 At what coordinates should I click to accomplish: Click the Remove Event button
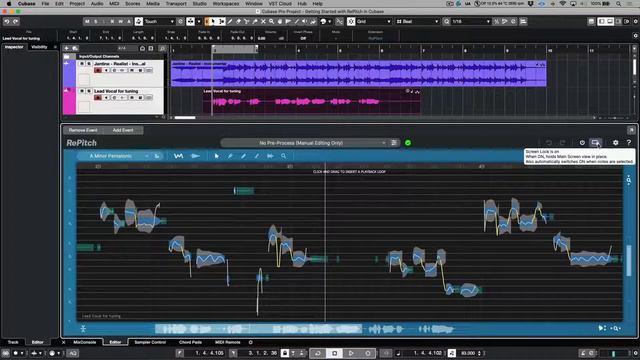tap(83, 130)
